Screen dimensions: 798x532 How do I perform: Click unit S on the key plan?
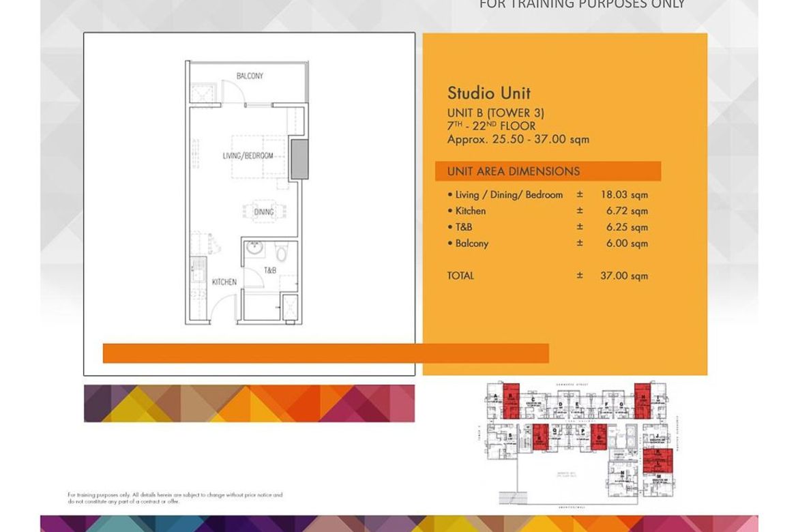point(502,442)
